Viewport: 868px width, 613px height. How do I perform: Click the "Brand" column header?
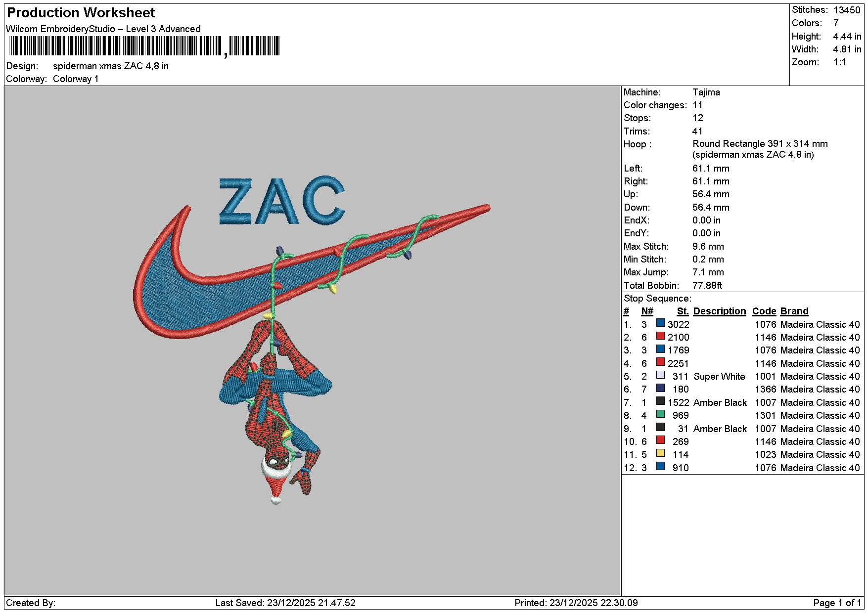click(x=794, y=311)
